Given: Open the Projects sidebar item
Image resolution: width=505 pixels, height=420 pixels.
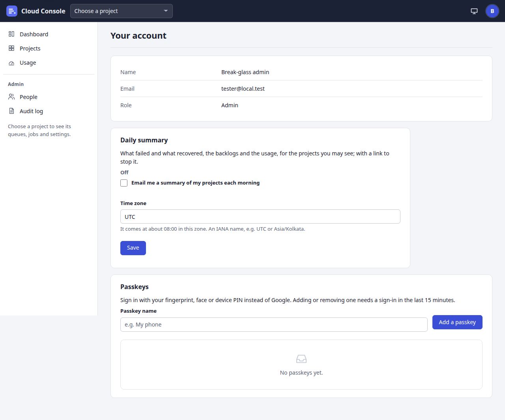Looking at the screenshot, I should [x=49, y=49].
